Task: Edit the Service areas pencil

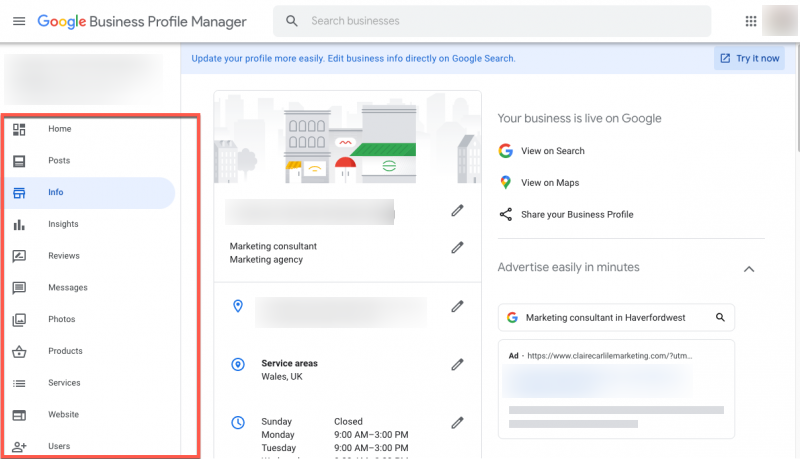Action: pos(457,365)
